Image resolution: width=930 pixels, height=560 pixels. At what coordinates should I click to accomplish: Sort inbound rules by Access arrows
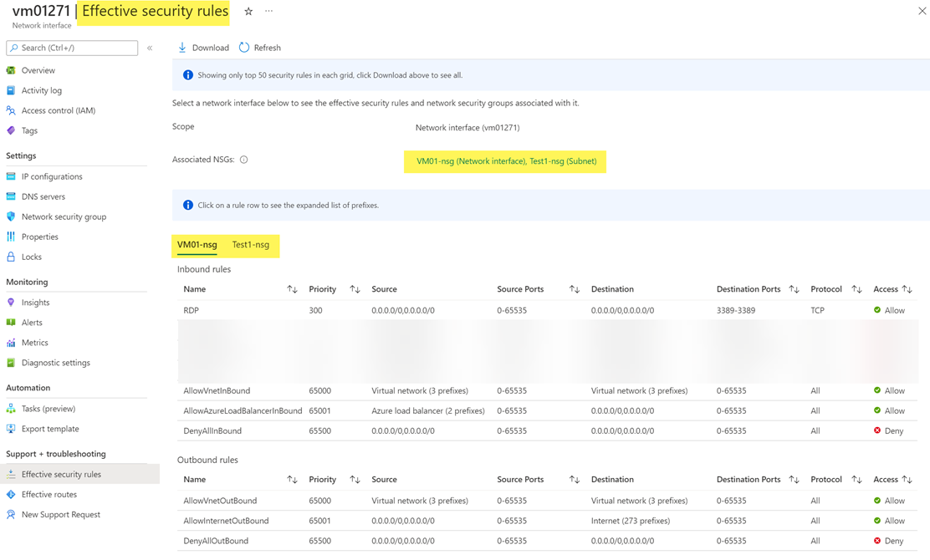(x=907, y=289)
